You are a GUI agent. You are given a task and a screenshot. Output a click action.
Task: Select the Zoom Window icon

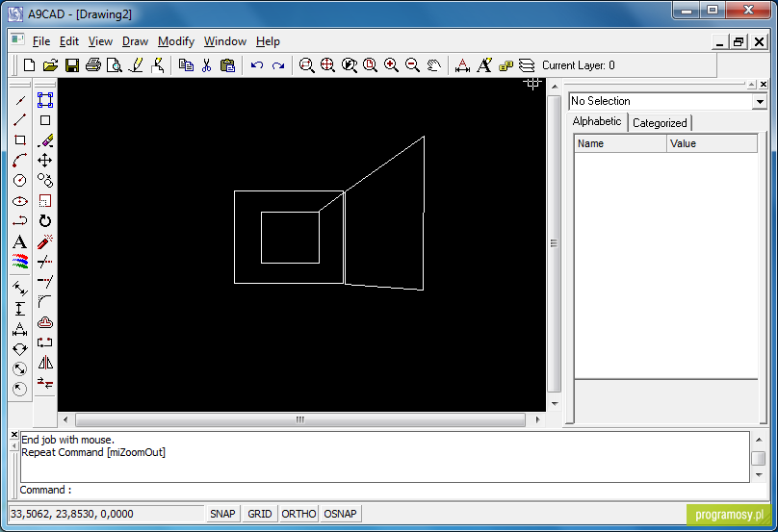pyautogui.click(x=306, y=65)
